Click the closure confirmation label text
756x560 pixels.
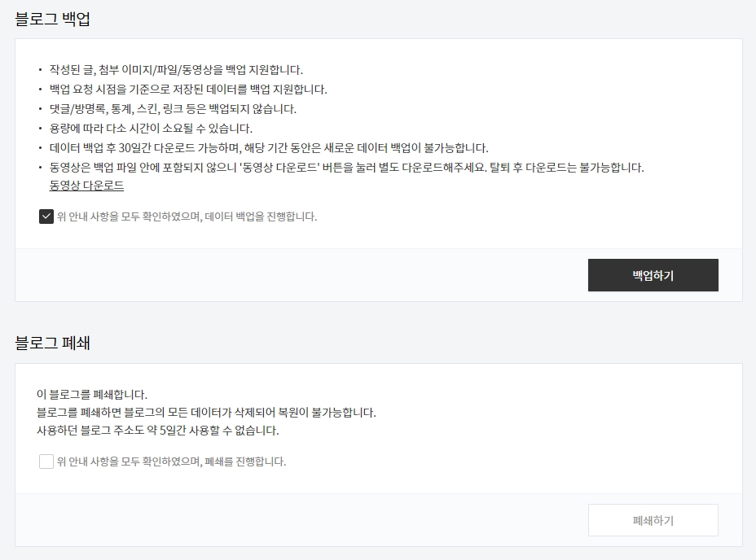pos(172,462)
